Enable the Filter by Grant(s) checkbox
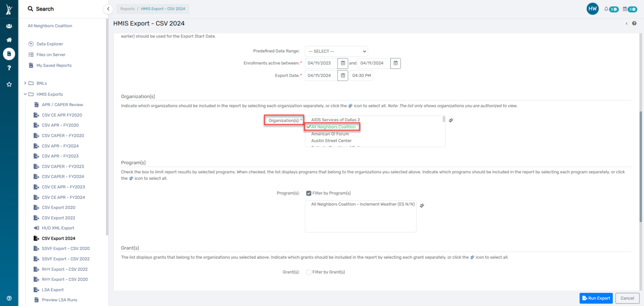 [x=309, y=272]
